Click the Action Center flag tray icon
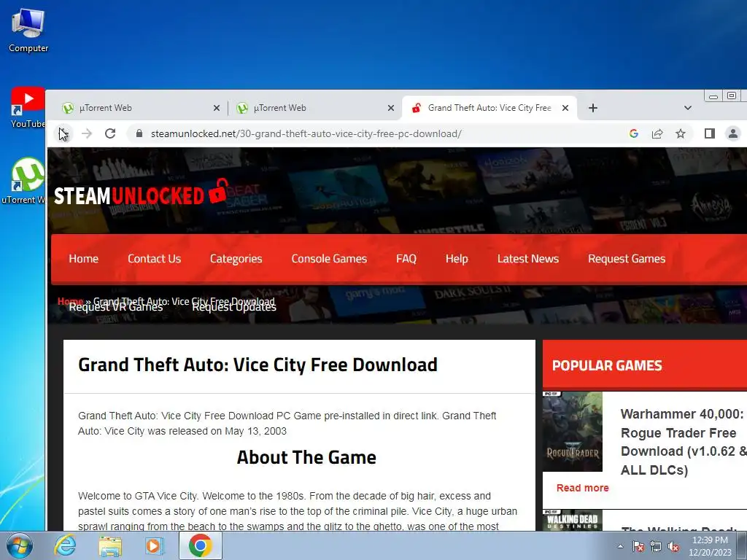The width and height of the screenshot is (747, 560). 638,546
